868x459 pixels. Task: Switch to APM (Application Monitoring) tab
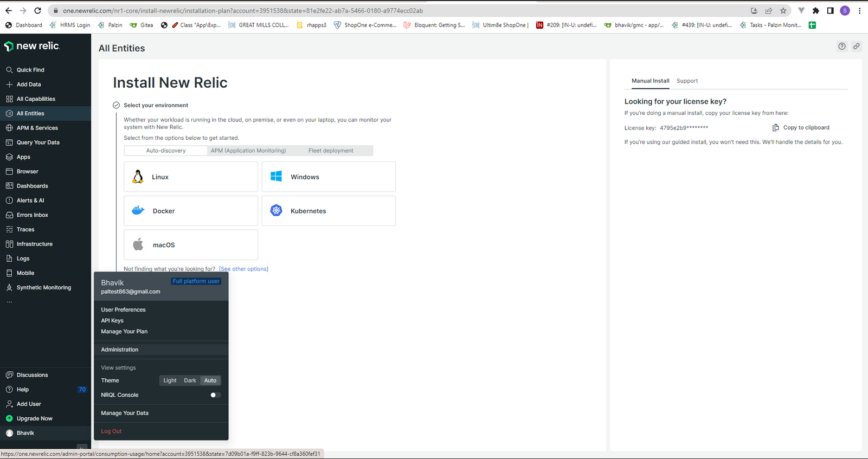pos(248,151)
